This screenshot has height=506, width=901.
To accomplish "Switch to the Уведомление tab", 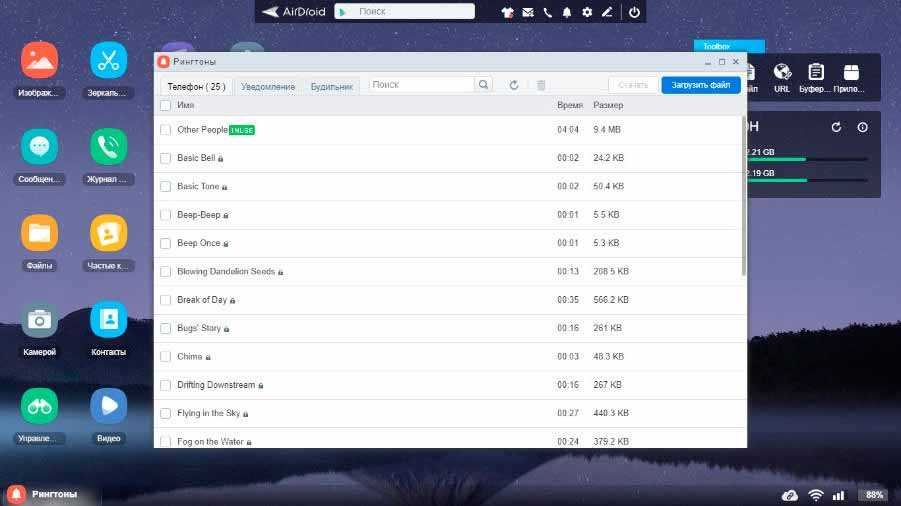I will pos(268,87).
